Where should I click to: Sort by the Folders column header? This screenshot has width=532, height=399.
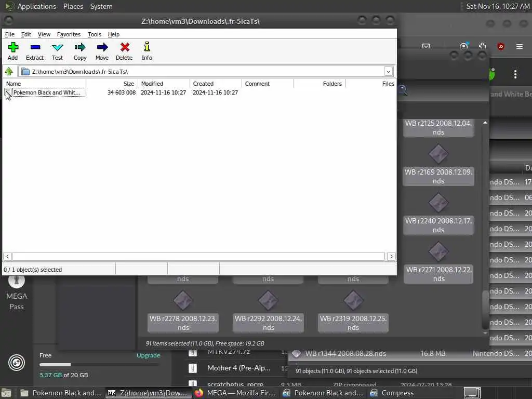coord(320,84)
